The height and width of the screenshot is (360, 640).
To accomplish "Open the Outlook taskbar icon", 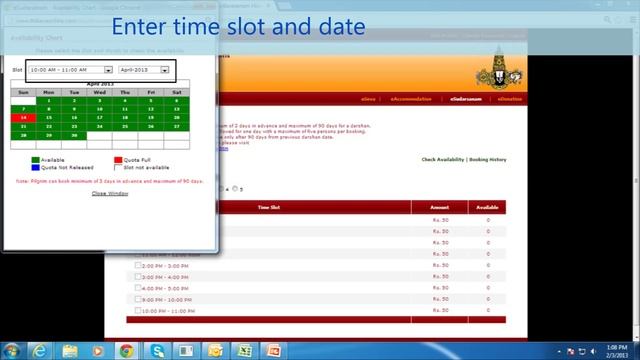I will (215, 351).
